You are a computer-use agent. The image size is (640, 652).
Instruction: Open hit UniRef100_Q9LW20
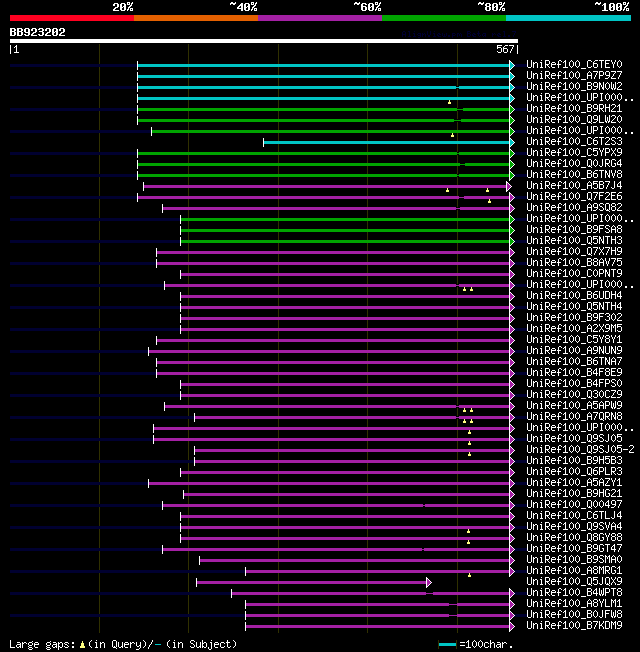click(574, 119)
